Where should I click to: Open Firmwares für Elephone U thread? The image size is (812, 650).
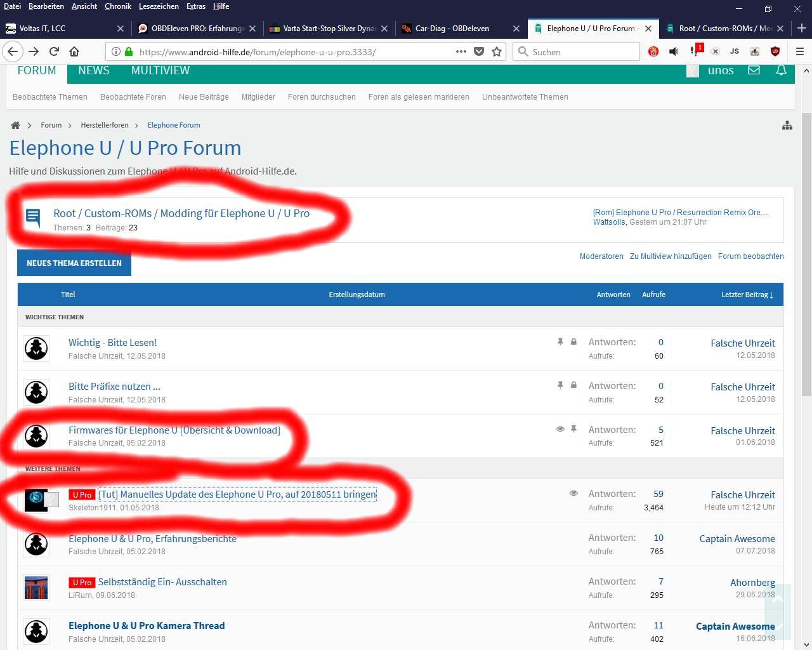[x=174, y=430]
